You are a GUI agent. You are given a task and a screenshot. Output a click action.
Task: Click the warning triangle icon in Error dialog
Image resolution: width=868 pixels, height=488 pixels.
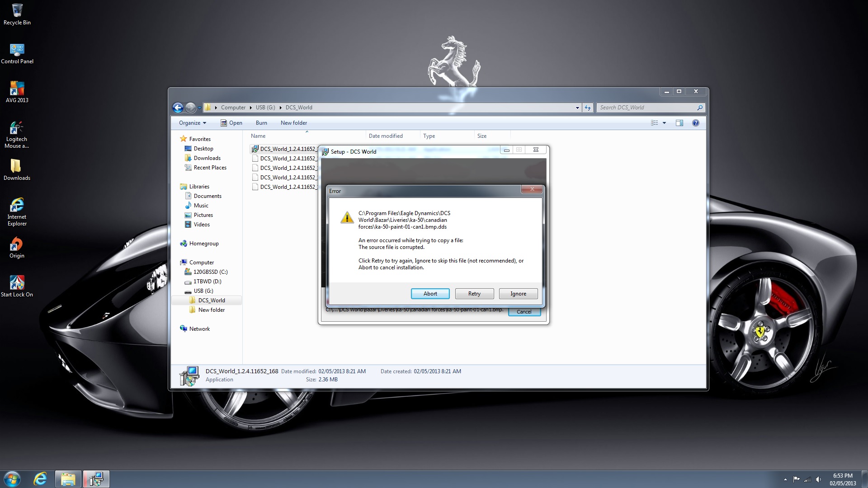point(347,217)
